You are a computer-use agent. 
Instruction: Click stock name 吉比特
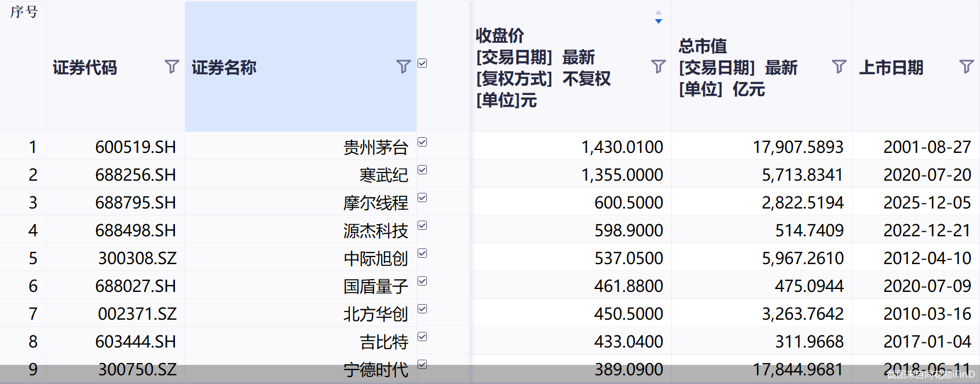coord(384,342)
